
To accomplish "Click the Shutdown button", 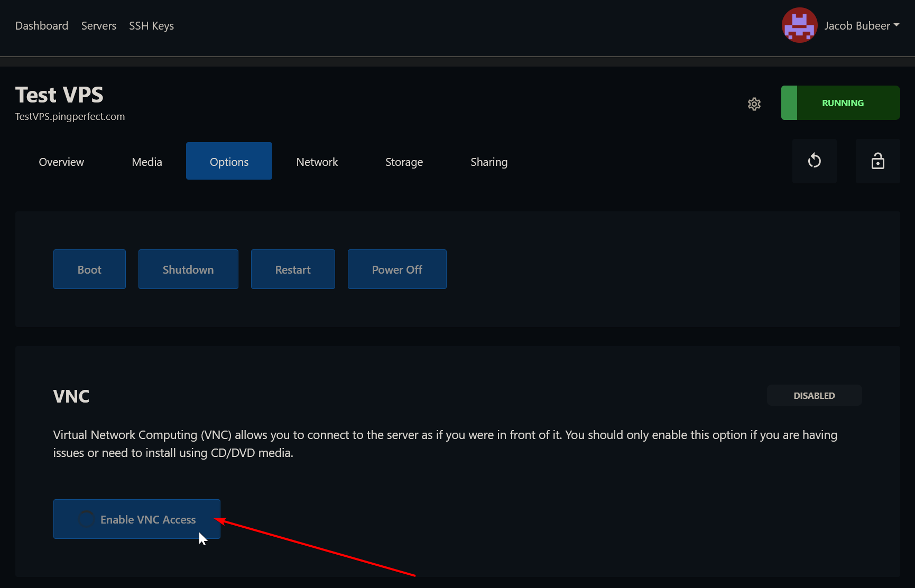I will point(188,269).
